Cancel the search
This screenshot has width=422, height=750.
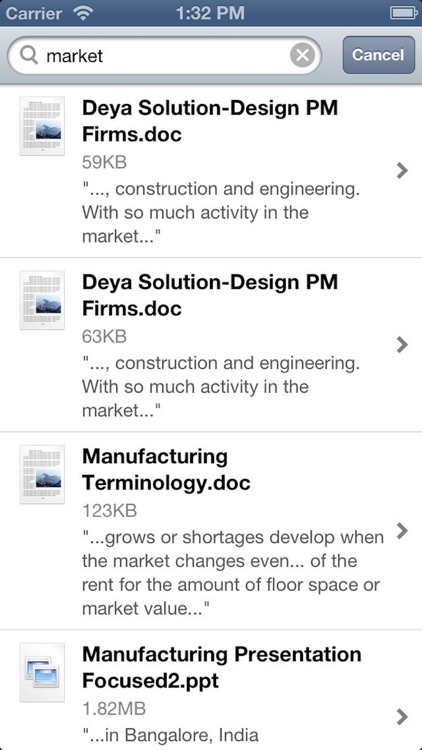click(x=378, y=55)
